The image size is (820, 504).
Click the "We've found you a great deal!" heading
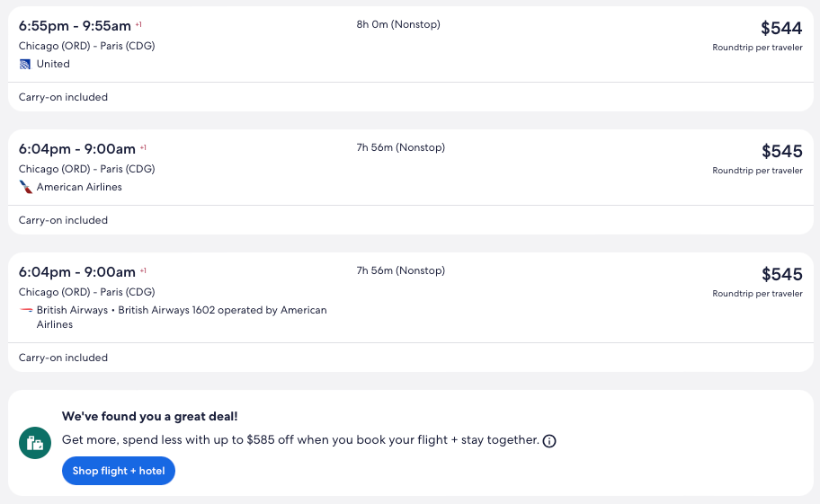(149, 417)
